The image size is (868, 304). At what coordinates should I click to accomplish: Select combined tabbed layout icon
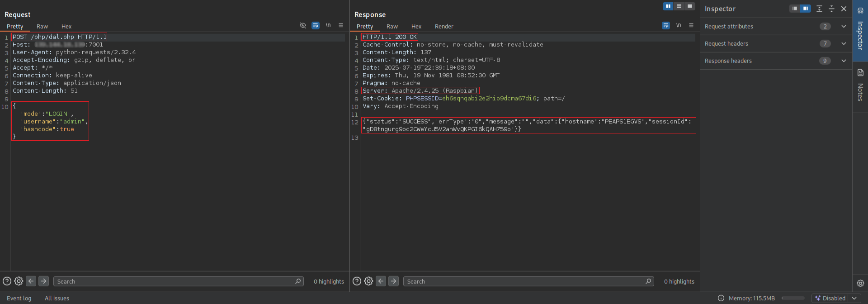(x=690, y=6)
